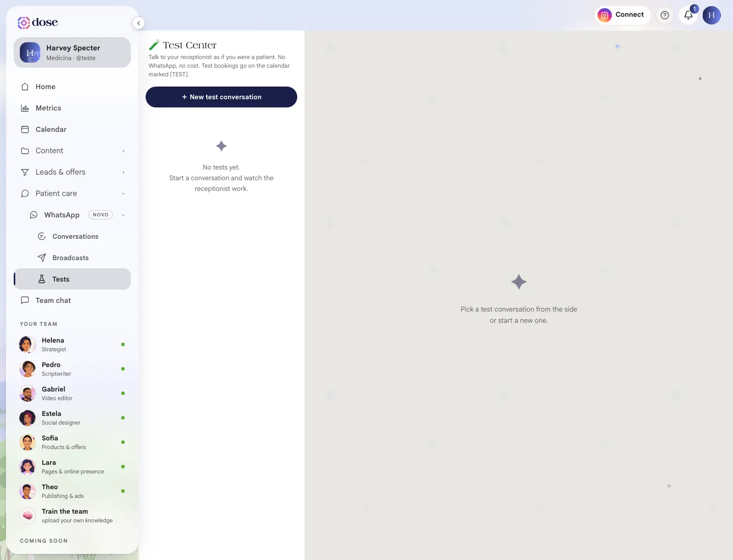Click Estela's avatar
The height and width of the screenshot is (560, 733).
27,418
